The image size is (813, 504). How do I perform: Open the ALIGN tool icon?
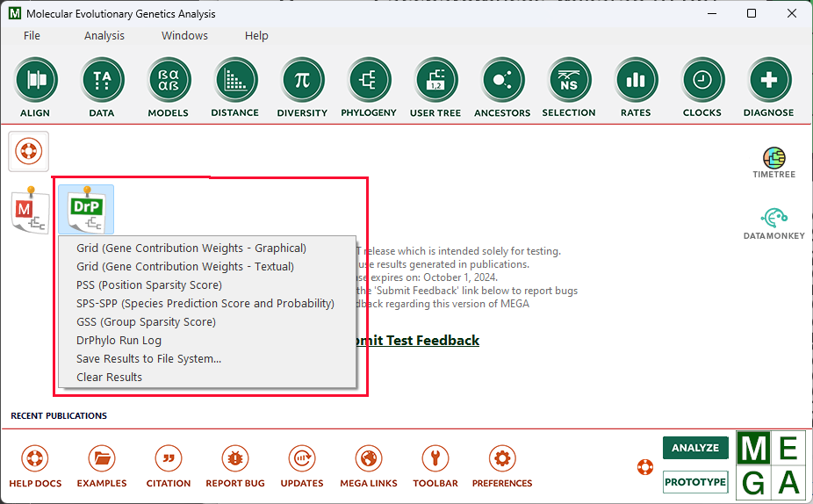[x=35, y=81]
